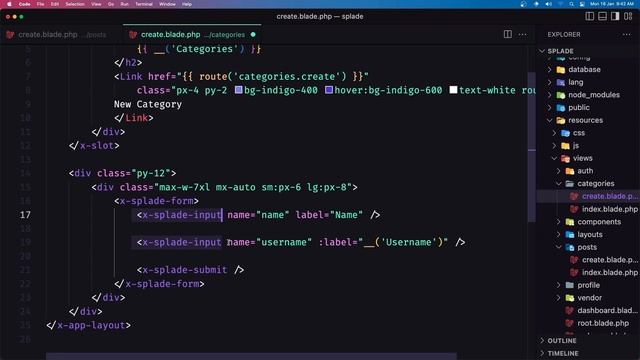Screen dimensions: 640x360
Task: Click the unsaved dot on categories tab
Action: pos(253,35)
